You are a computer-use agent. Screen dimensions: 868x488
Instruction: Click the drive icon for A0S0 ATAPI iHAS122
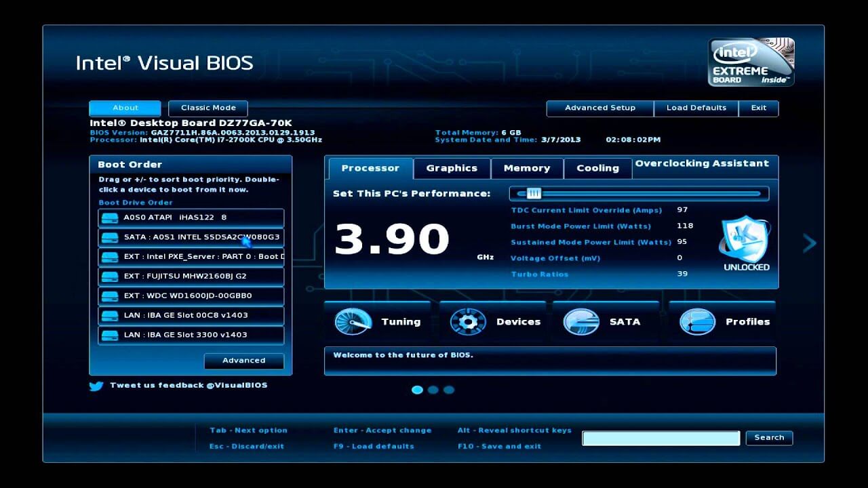click(109, 218)
